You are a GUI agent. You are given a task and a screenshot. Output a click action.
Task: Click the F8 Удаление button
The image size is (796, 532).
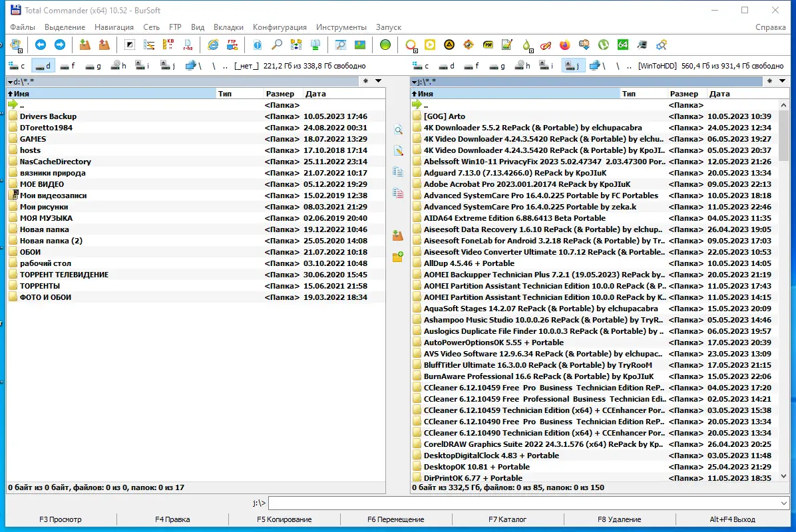[620, 519]
